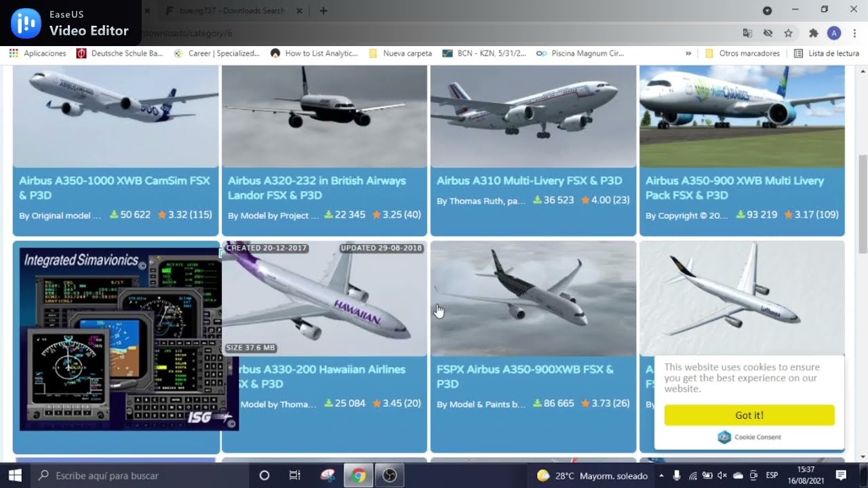
Task: Open Airbus A350-900 XWB Multi Livery Pack link
Action: [734, 188]
